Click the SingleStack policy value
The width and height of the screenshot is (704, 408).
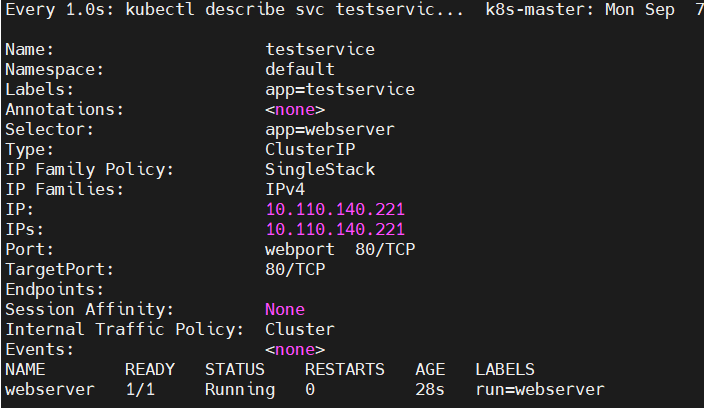[320, 170]
